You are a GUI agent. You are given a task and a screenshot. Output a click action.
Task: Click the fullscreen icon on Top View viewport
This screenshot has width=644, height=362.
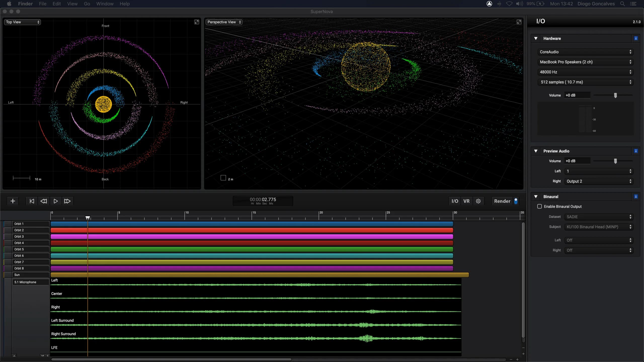(196, 22)
